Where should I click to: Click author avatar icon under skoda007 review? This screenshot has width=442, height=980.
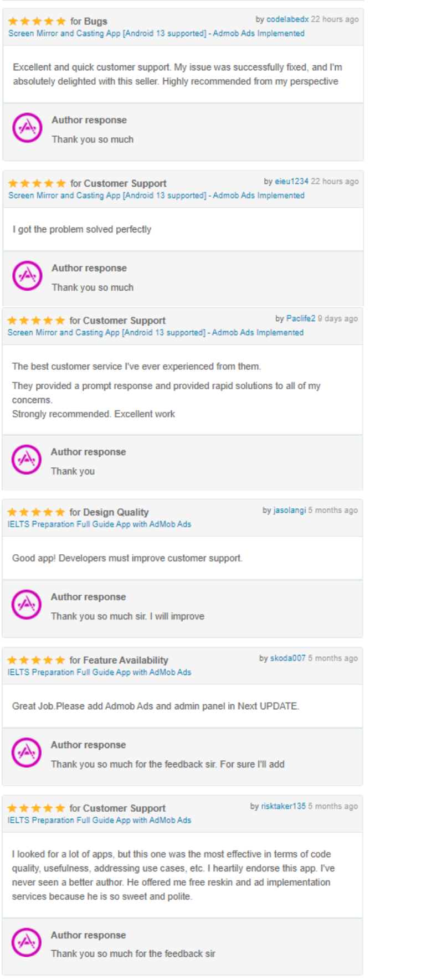tap(27, 752)
